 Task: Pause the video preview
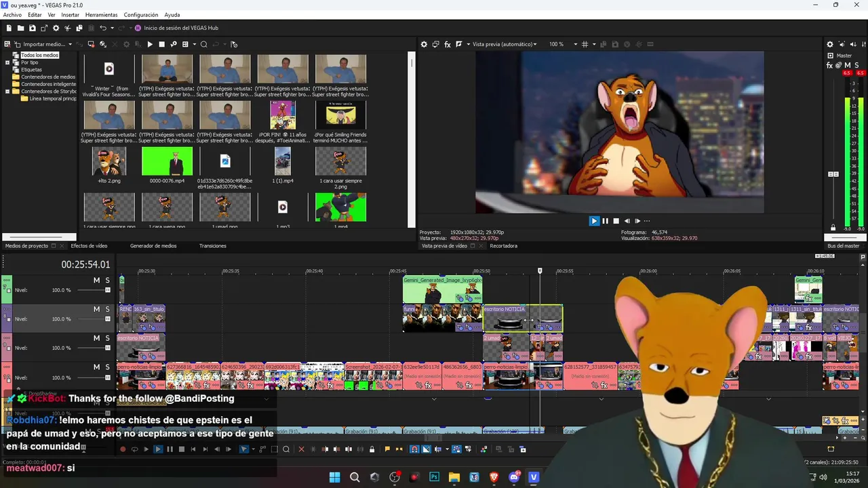click(x=605, y=221)
